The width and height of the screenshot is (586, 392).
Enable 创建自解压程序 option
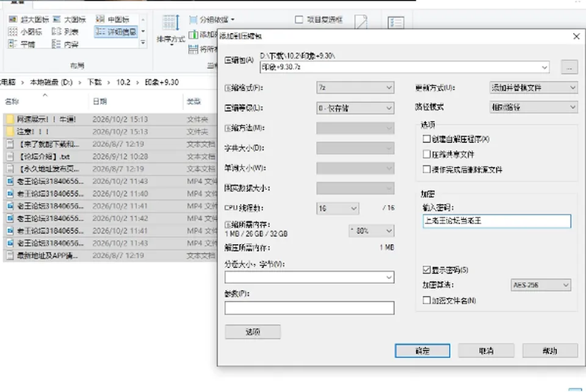coord(427,139)
